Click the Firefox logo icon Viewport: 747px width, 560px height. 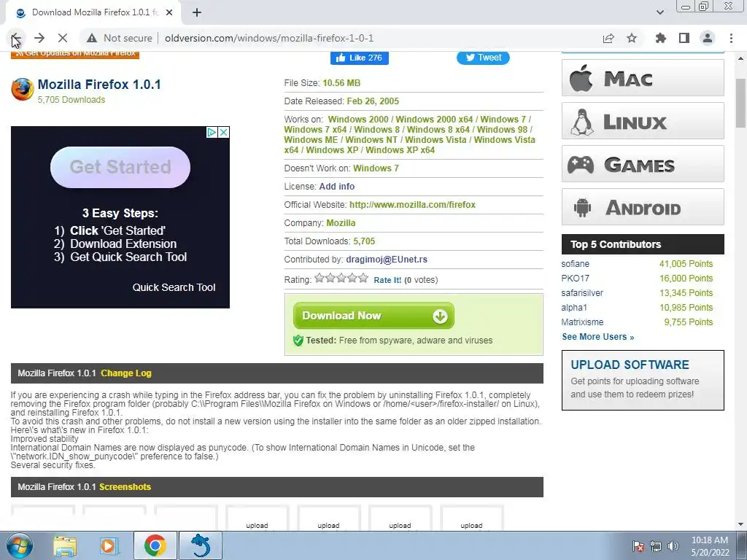23,90
